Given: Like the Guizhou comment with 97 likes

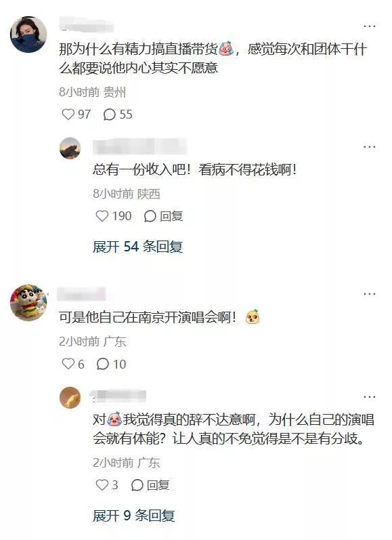Looking at the screenshot, I should tap(68, 114).
